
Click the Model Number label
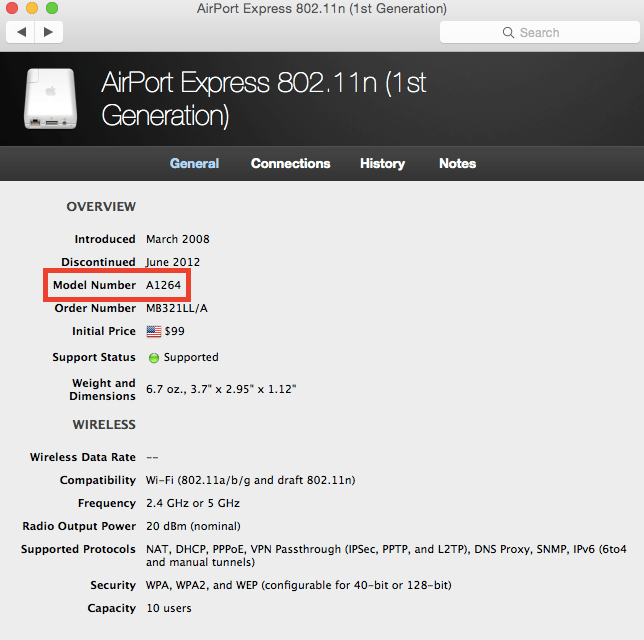(94, 285)
